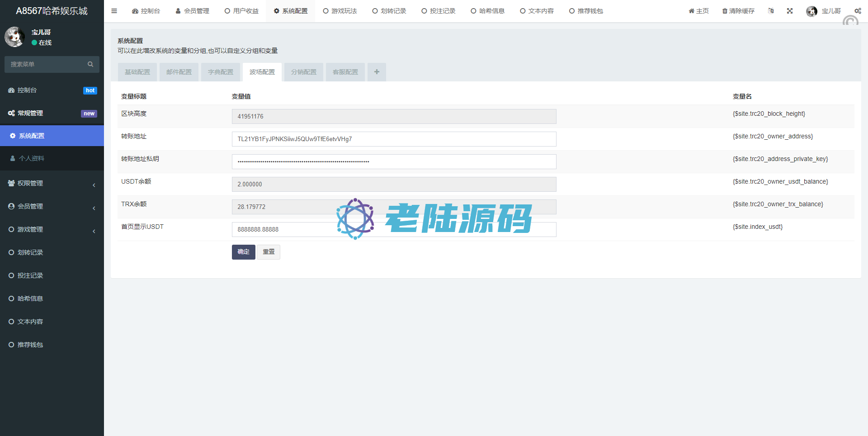Viewport: 868px width, 436px height.
Task: Expand the 会员管理 sidebar menu
Action: 52,206
